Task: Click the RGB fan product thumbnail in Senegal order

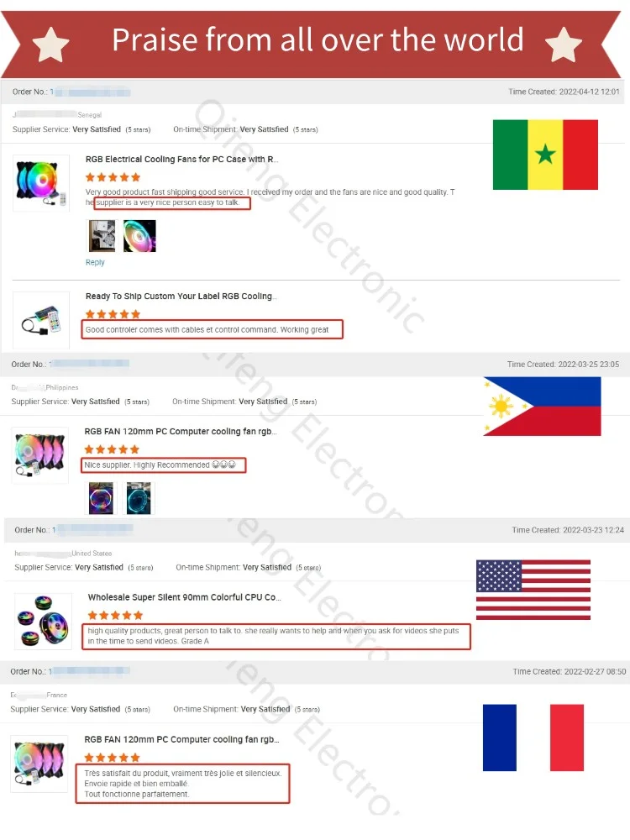Action: (x=41, y=183)
